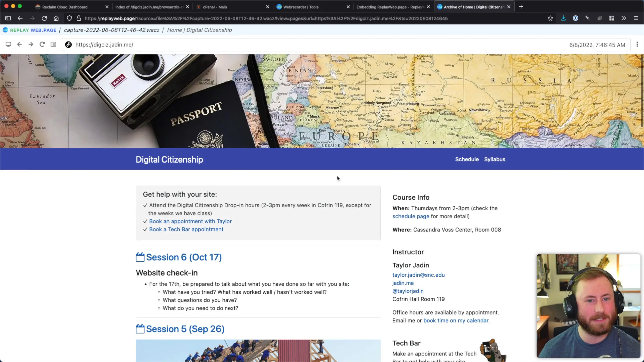Expand more tools overflow chevrons
The width and height of the screenshot is (644, 362).
pos(624,18)
